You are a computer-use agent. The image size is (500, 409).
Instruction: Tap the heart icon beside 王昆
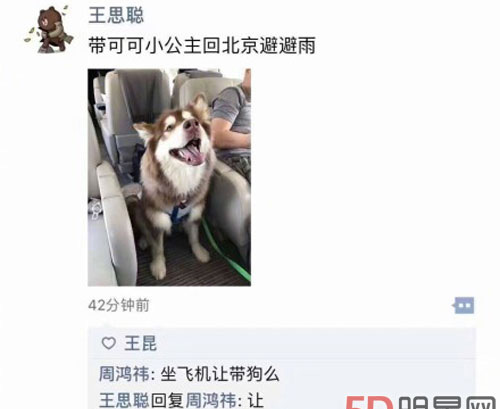tap(109, 343)
